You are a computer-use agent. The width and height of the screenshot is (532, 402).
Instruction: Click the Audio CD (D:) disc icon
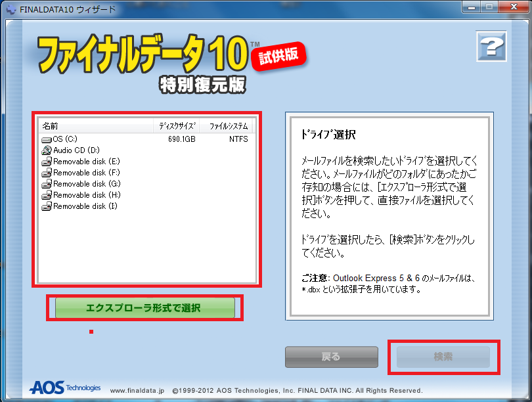pos(47,150)
